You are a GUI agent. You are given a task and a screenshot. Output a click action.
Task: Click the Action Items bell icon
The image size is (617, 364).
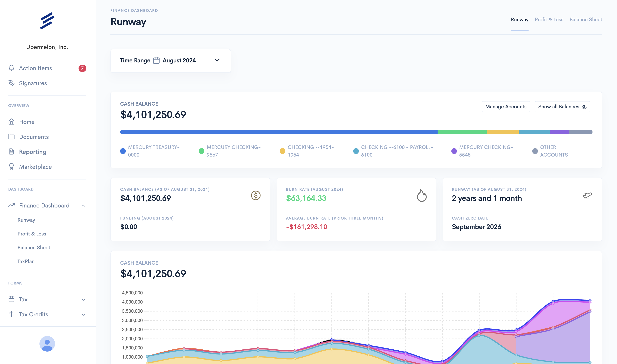[x=11, y=68]
